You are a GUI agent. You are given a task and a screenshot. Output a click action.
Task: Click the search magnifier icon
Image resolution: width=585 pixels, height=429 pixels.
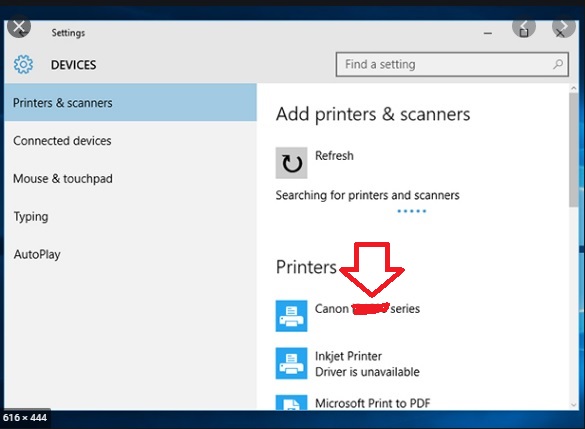(x=558, y=65)
